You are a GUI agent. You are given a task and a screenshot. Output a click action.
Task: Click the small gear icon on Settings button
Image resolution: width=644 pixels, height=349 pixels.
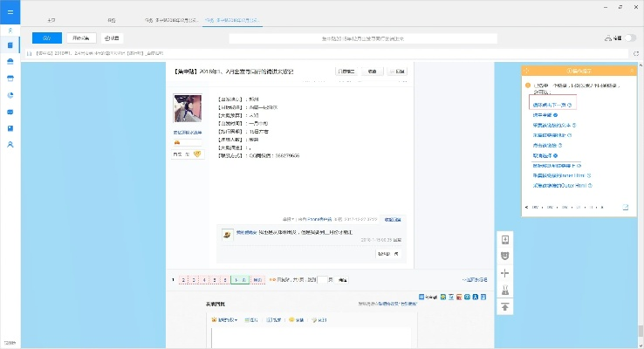click(106, 38)
